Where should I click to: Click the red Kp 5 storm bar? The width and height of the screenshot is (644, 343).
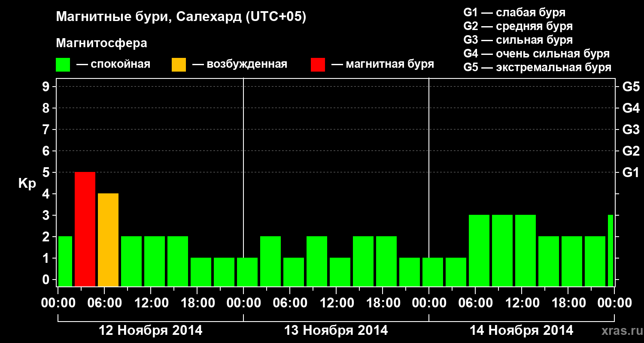[85, 229]
